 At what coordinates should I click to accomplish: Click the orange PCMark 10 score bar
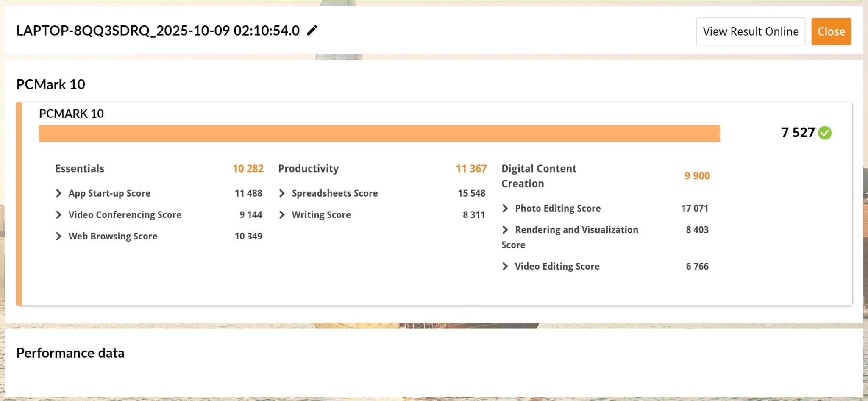[x=379, y=134]
